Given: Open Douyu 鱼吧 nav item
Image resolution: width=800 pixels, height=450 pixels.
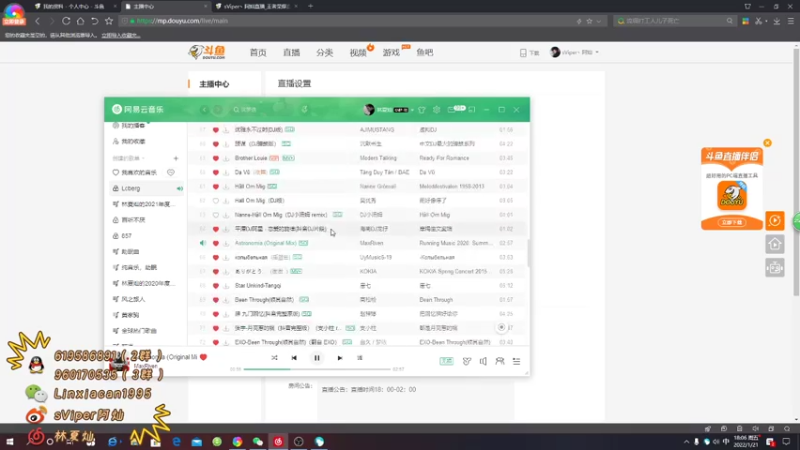Looking at the screenshot, I should pyautogui.click(x=424, y=53).
